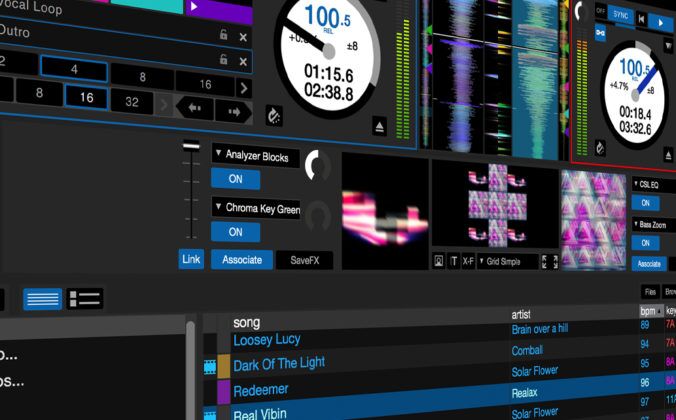This screenshot has width=676, height=420.
Task: Open the right deck menu beside the platter
Action: pyautogui.click(x=668, y=45)
